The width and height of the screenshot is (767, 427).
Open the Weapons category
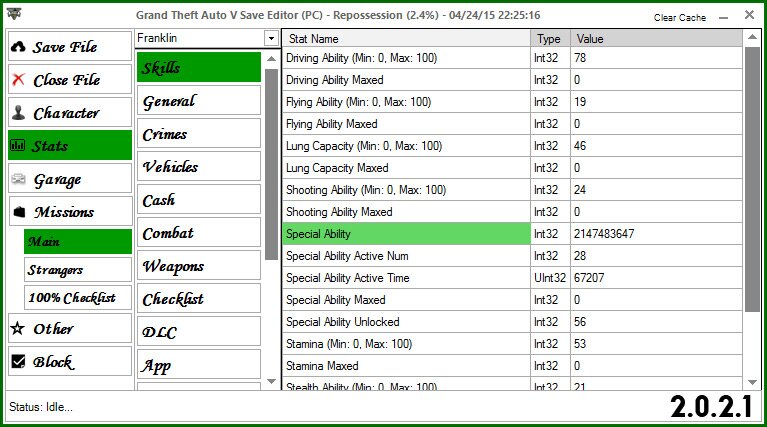click(199, 266)
